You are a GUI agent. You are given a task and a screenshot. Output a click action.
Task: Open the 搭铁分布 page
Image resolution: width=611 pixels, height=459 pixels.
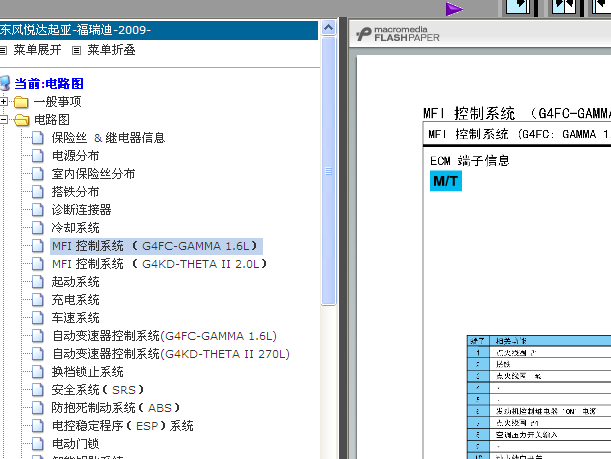coord(75,191)
